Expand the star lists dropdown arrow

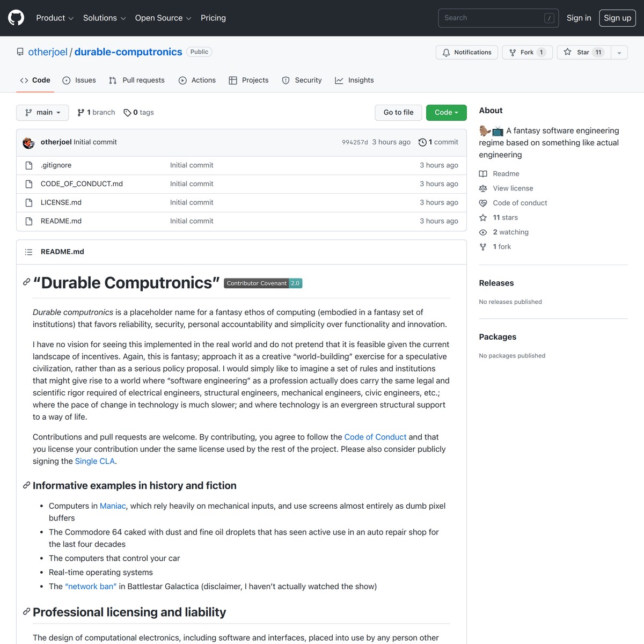[619, 52]
